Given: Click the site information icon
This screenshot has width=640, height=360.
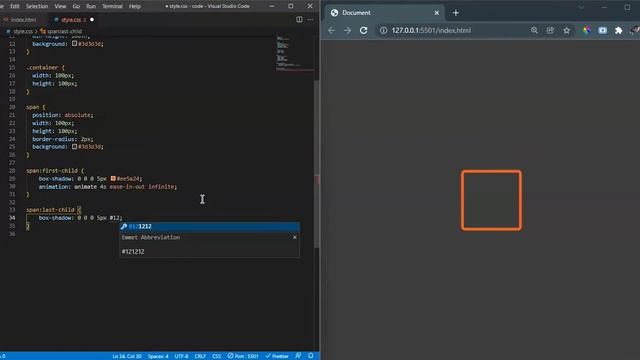Looking at the screenshot, I should (x=383, y=30).
